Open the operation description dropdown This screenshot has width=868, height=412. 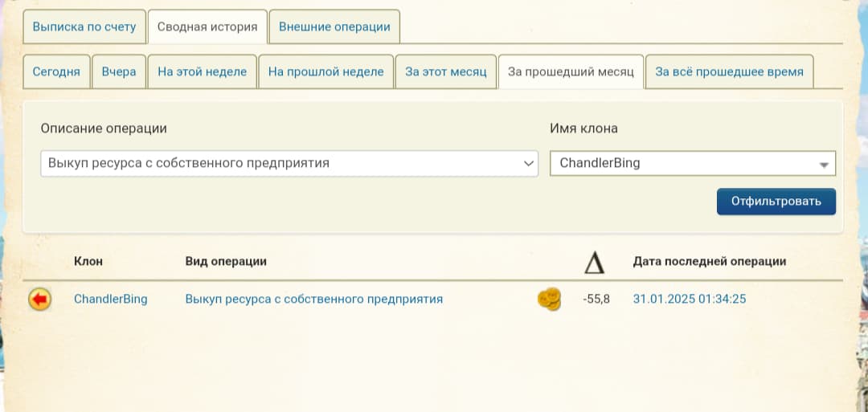pos(289,163)
